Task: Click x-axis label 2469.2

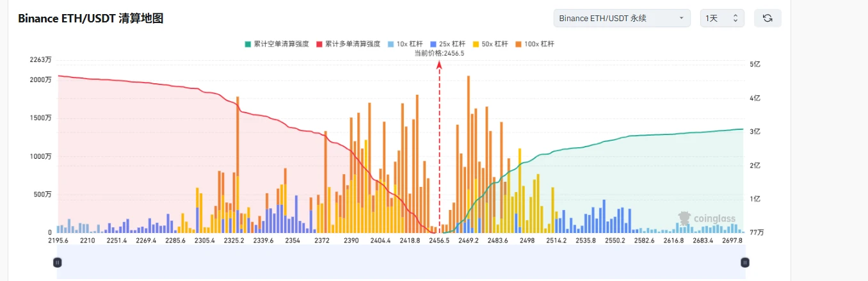Action: [469, 241]
